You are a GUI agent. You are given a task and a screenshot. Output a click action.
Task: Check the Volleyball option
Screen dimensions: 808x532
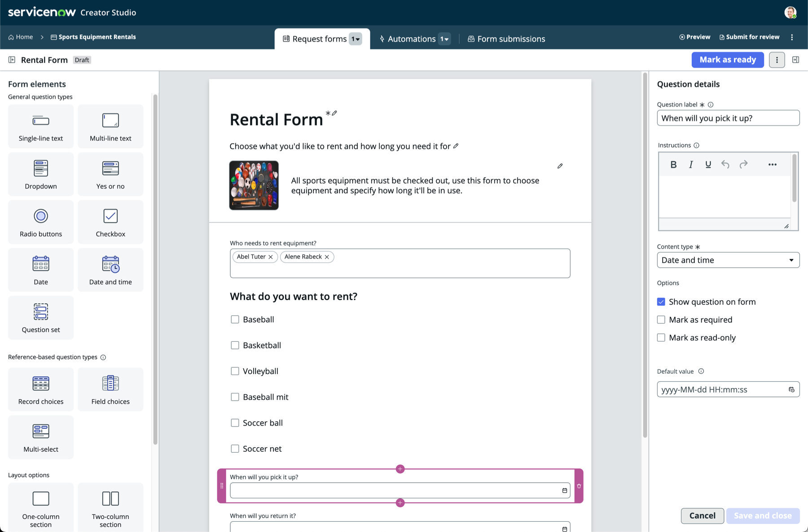click(235, 371)
